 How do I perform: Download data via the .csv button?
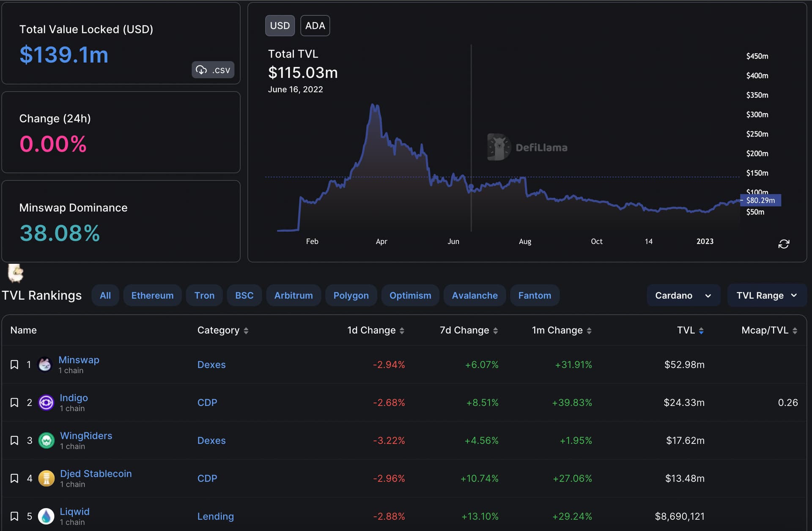pyautogui.click(x=213, y=70)
